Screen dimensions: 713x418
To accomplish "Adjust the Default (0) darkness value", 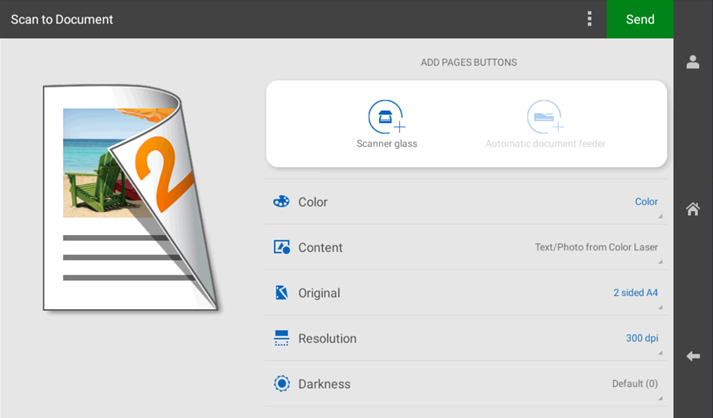I will point(634,384).
